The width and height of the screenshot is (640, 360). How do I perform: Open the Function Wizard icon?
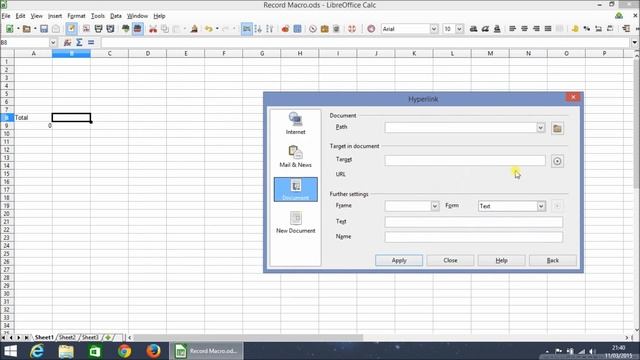pos(67,42)
